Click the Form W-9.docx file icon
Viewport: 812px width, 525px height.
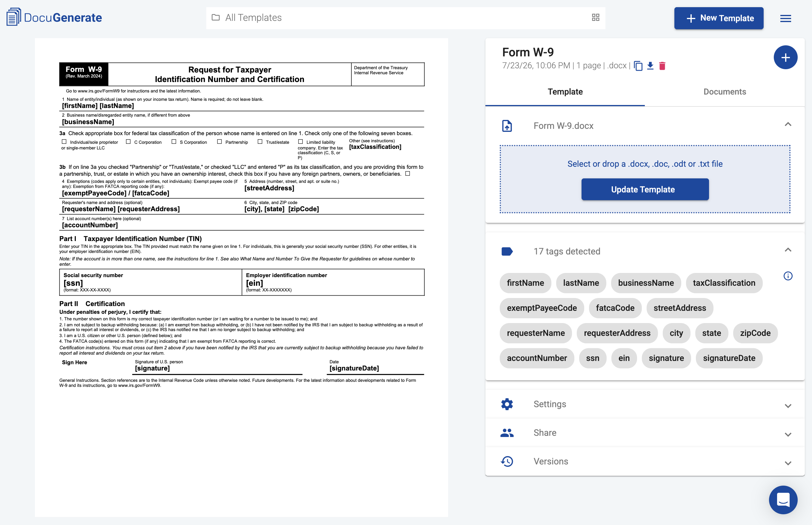[x=507, y=126]
